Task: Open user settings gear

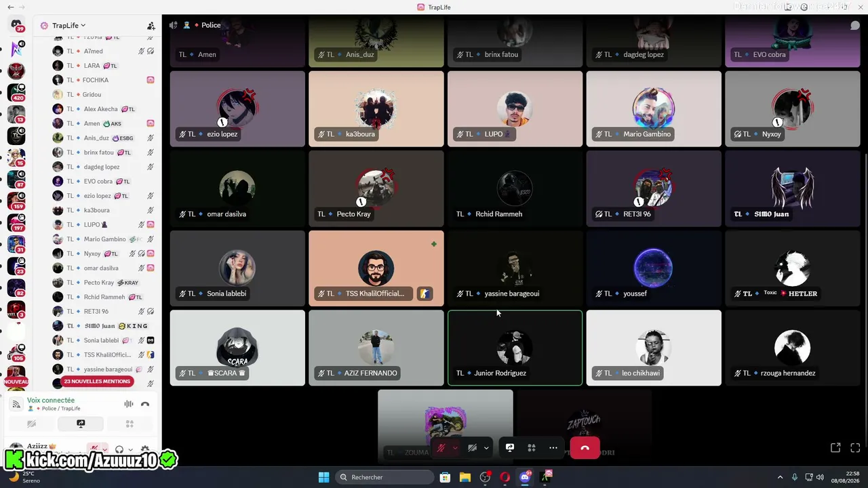Action: pos(145,449)
